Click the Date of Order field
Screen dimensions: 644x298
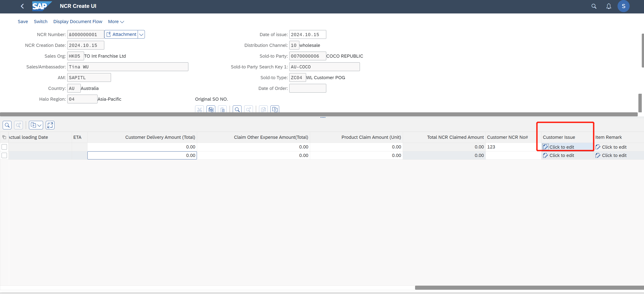307,88
